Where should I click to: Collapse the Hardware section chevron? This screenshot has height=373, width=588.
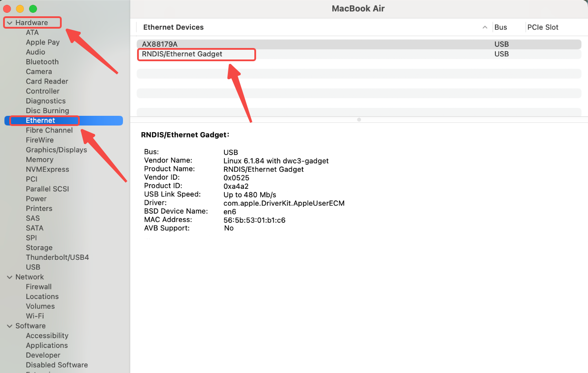click(x=9, y=23)
